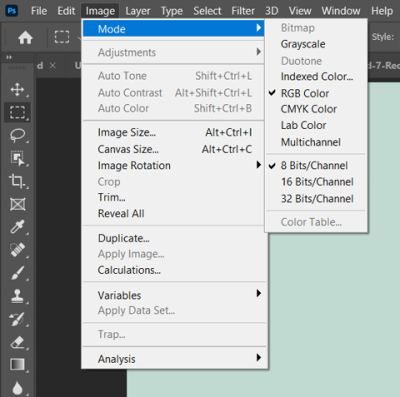Expand the toolbar with double-arrow icon

9,57
